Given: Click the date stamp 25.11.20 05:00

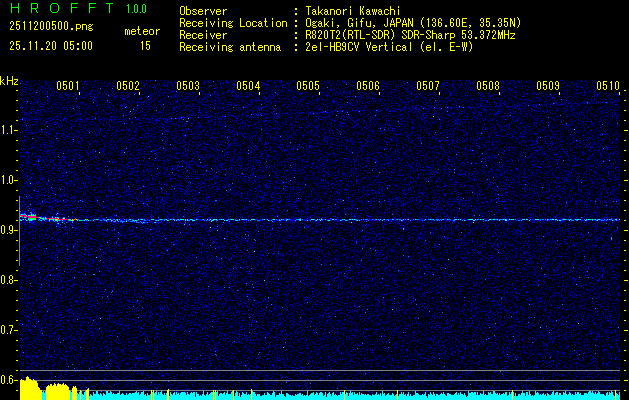Looking at the screenshot, I should [51, 46].
